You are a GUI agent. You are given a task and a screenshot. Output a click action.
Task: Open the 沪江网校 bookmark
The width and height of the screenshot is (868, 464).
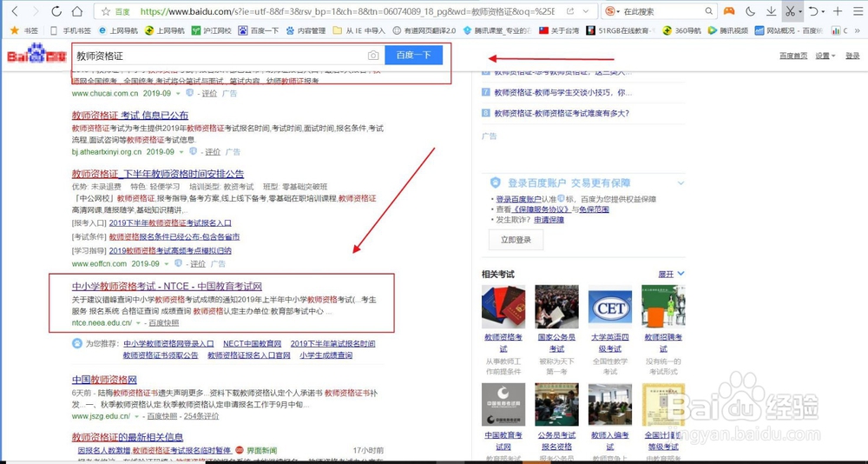pos(212,30)
